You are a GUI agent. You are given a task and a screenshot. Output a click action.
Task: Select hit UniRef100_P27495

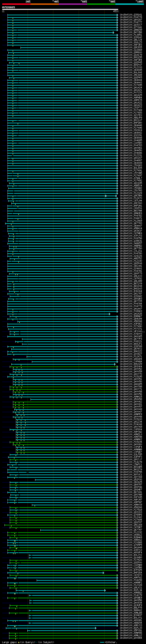click(131, 85)
